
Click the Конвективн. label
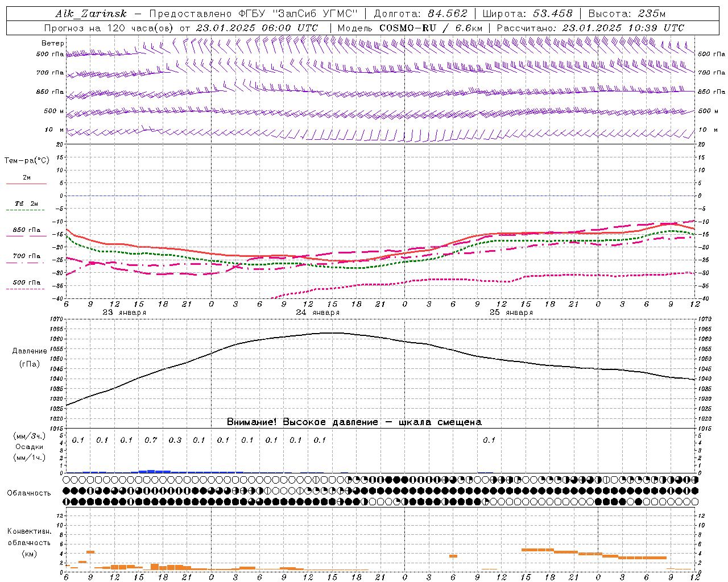[x=29, y=531]
